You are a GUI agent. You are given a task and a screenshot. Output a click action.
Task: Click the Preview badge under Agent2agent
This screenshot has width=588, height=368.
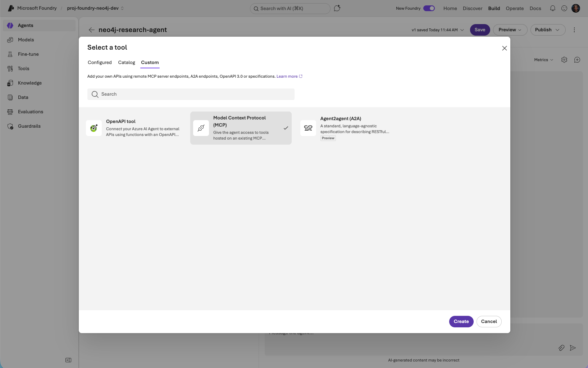pyautogui.click(x=328, y=138)
